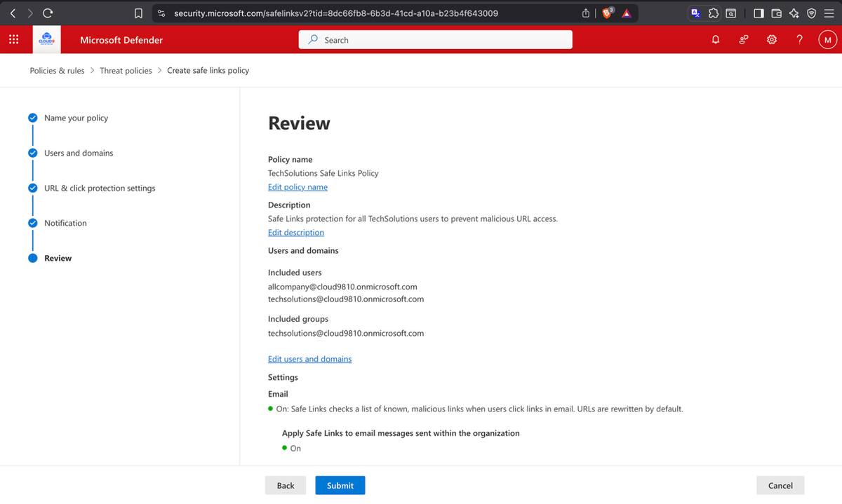Open the extensions puzzle icon

714,13
